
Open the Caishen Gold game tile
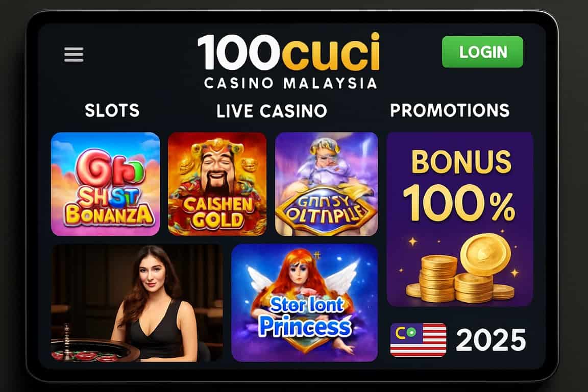point(217,184)
